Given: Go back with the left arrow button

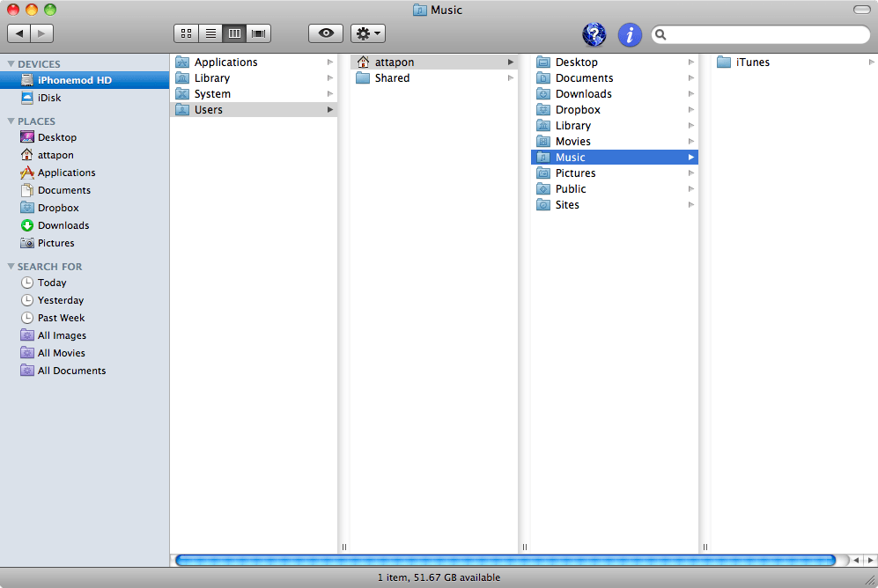Looking at the screenshot, I should (x=19, y=33).
